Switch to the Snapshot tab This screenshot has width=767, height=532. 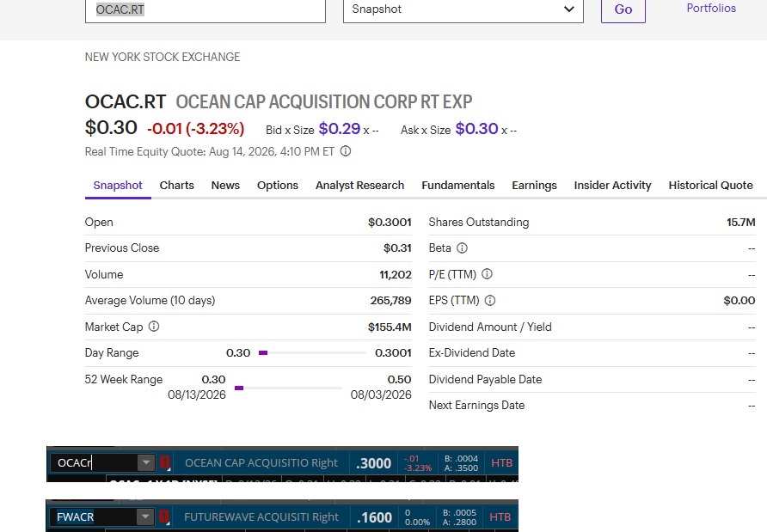click(118, 186)
